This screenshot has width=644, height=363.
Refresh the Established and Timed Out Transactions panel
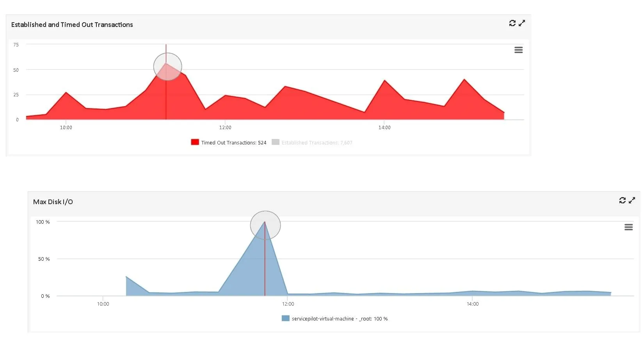(512, 23)
